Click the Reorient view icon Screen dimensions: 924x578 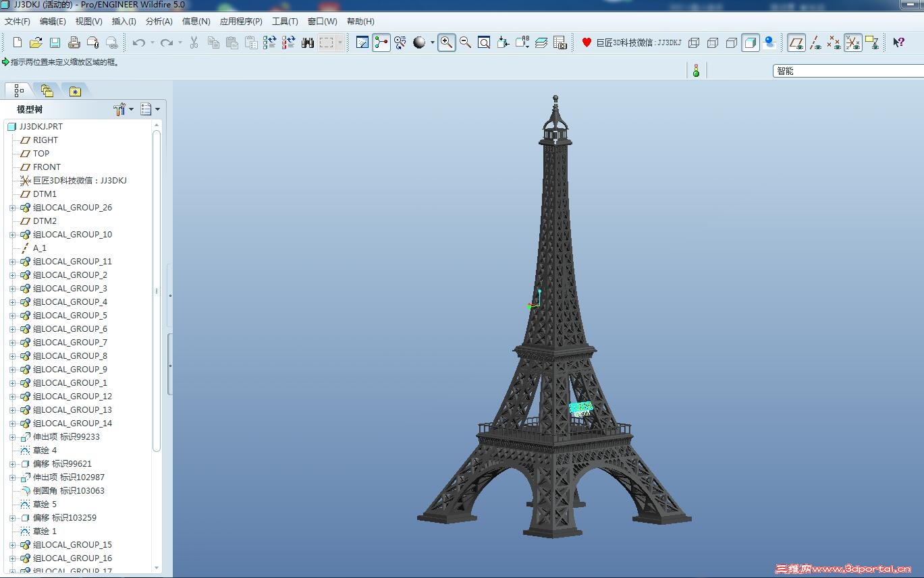[503, 42]
